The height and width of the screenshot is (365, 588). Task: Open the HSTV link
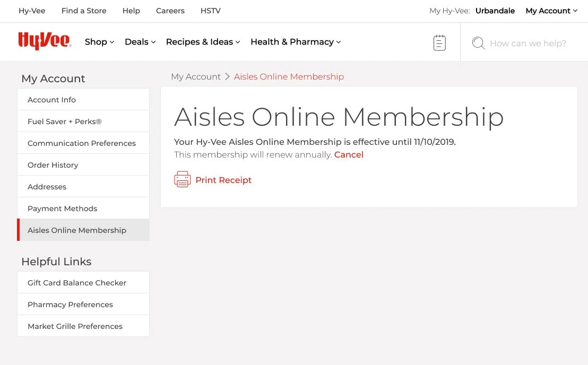(210, 11)
